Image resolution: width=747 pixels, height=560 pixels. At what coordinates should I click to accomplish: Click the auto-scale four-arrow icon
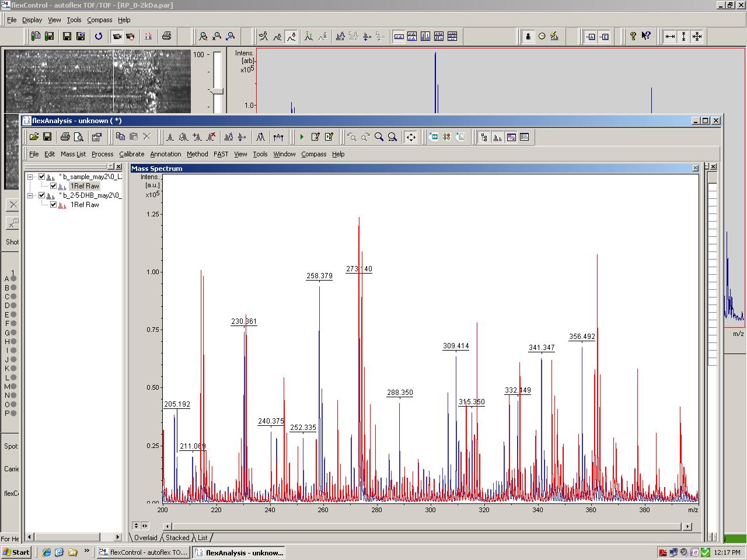tap(411, 137)
